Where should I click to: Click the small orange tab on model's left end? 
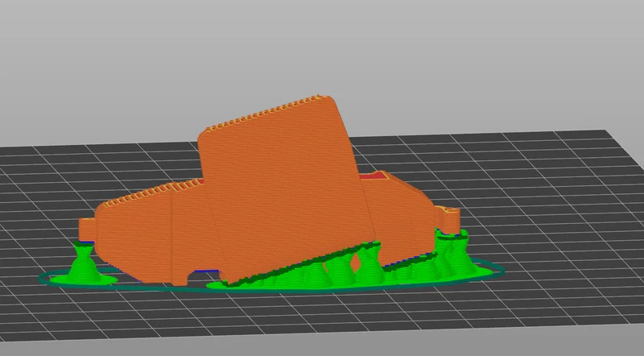pyautogui.click(x=87, y=230)
